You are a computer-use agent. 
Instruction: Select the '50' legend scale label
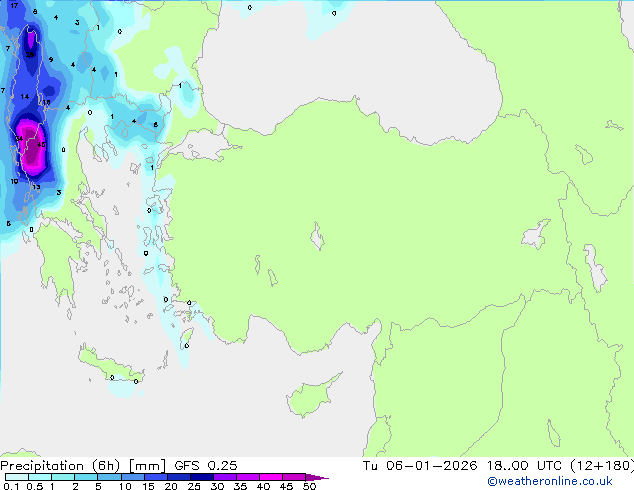(310, 486)
